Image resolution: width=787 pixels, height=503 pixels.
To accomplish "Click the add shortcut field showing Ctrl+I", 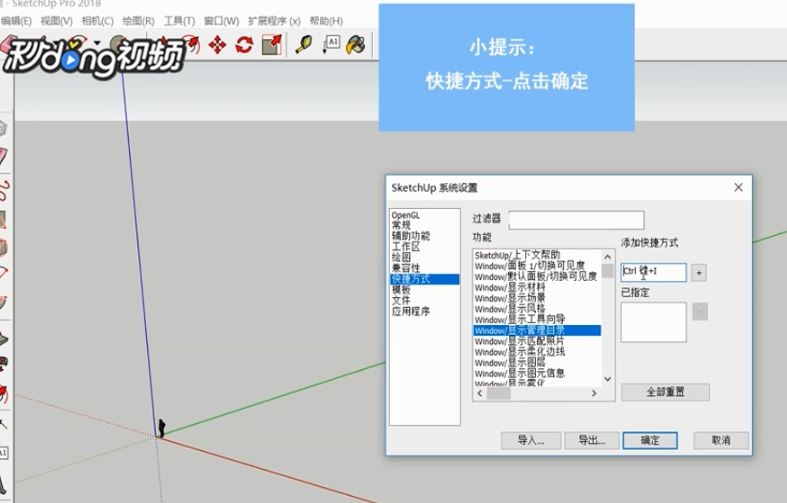I will (x=653, y=272).
